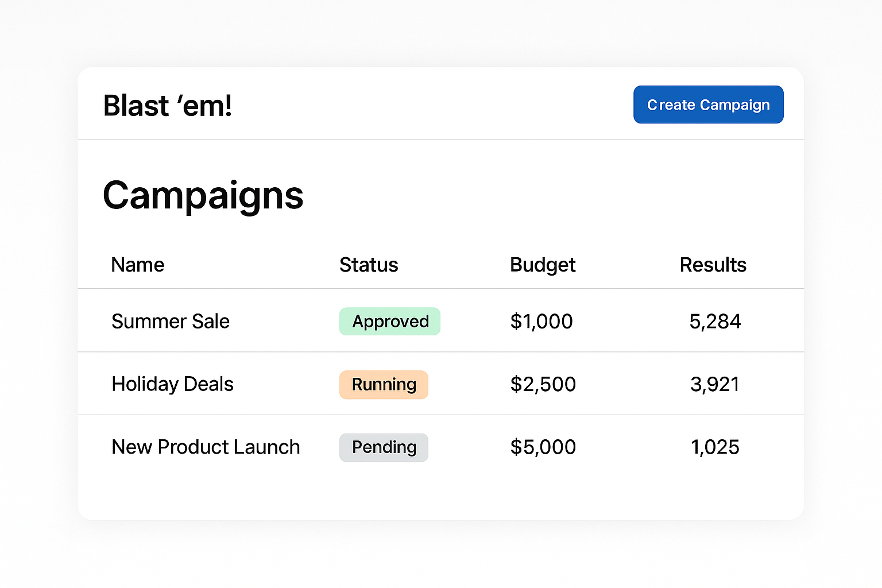Image resolution: width=882 pixels, height=588 pixels.
Task: Click the Create Campaign button
Action: pos(708,105)
